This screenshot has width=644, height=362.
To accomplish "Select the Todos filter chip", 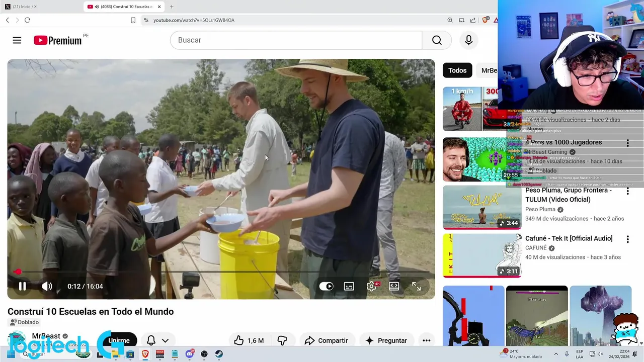I will tap(457, 70).
